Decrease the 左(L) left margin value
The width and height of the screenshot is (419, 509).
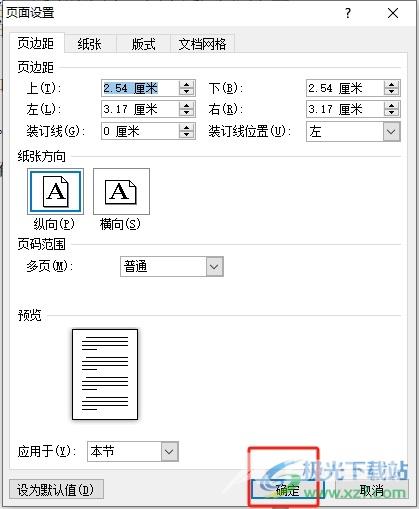tap(187, 113)
